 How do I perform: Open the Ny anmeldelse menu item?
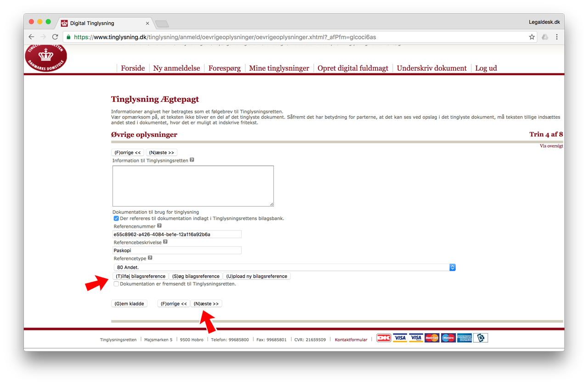coord(176,68)
